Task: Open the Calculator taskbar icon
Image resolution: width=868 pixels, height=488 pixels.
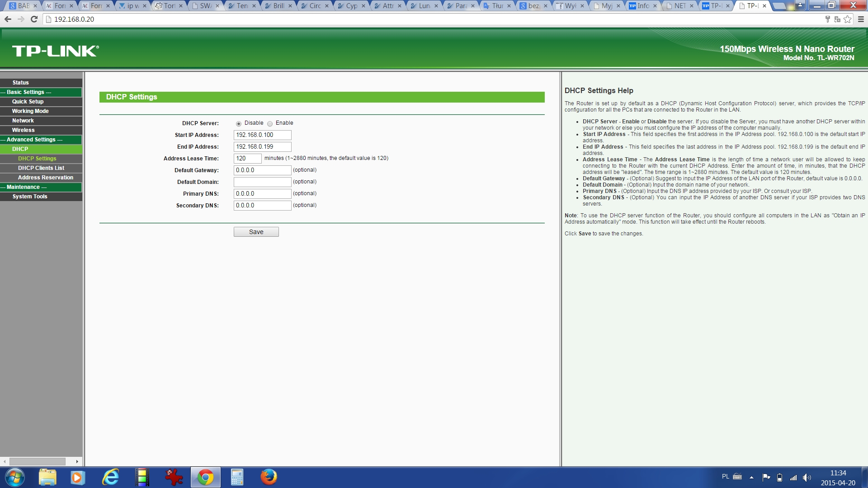Action: click(237, 477)
